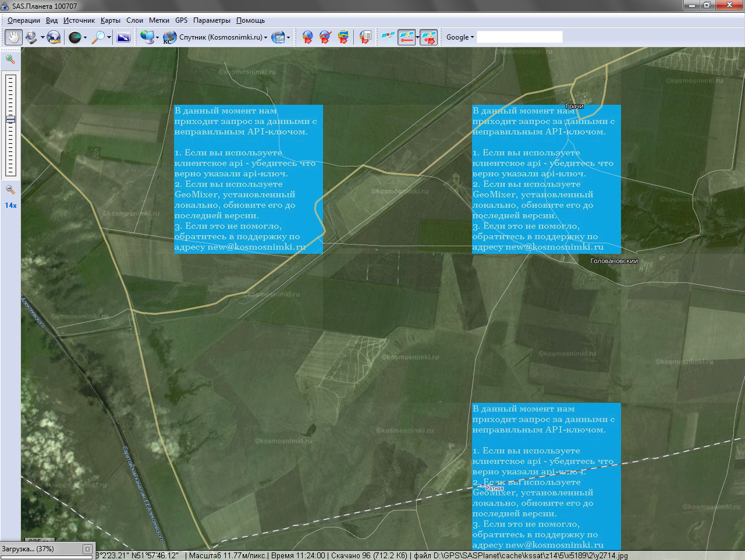Click the zoom out magnifier icon
The width and height of the screenshot is (745, 560).
[x=10, y=190]
